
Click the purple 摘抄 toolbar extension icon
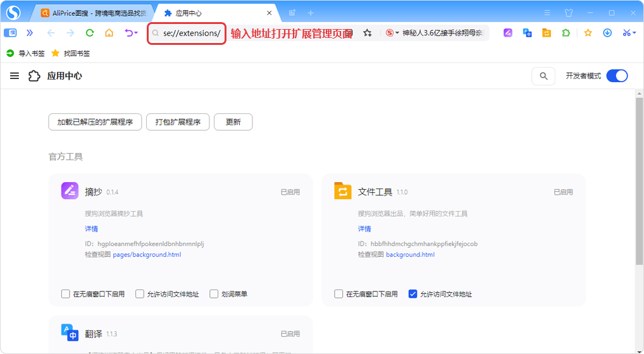pyautogui.click(x=507, y=33)
